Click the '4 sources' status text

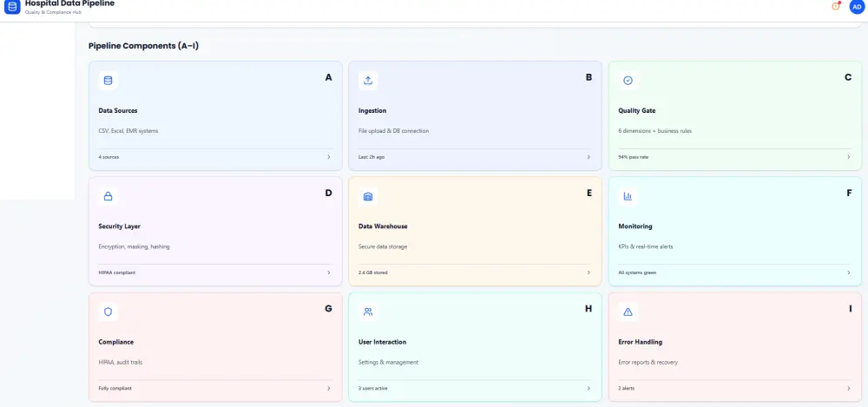108,157
